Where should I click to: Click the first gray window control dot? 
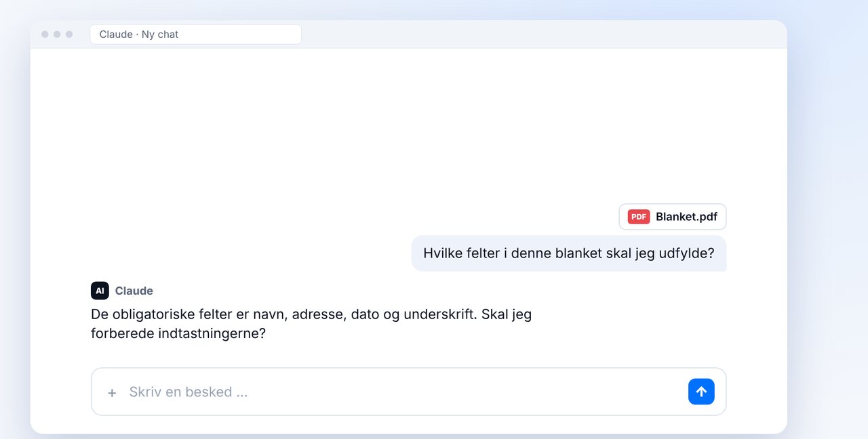(x=45, y=35)
